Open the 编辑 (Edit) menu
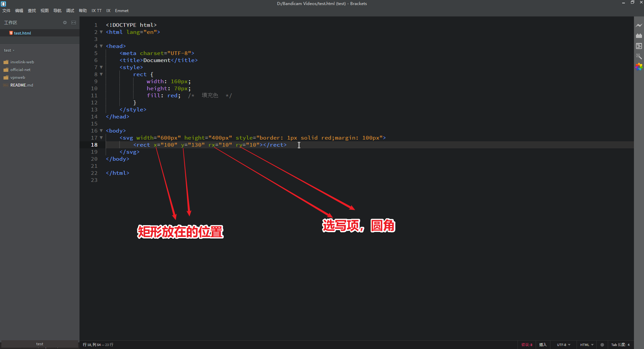This screenshot has width=644, height=349. click(19, 11)
